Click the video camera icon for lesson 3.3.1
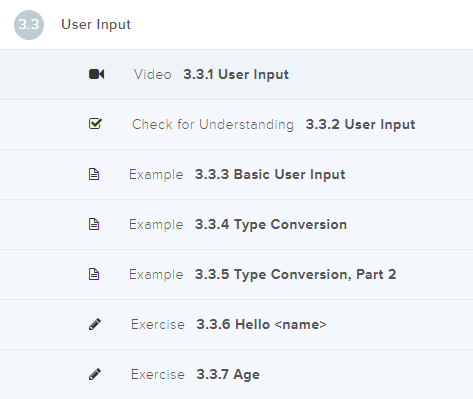The width and height of the screenshot is (473, 399). pyautogui.click(x=96, y=74)
